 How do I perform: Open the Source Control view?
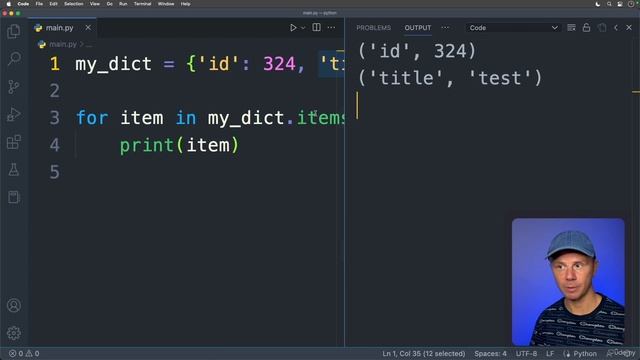[x=14, y=87]
